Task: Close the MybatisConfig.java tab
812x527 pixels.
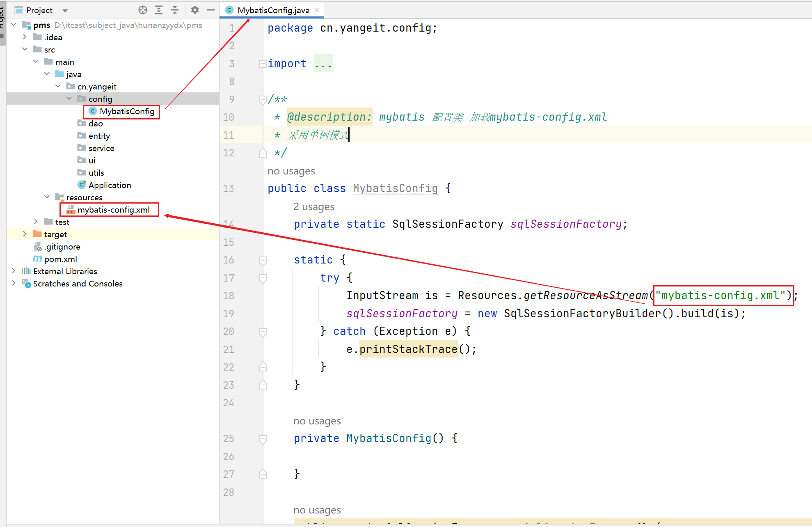Action: pyautogui.click(x=317, y=10)
